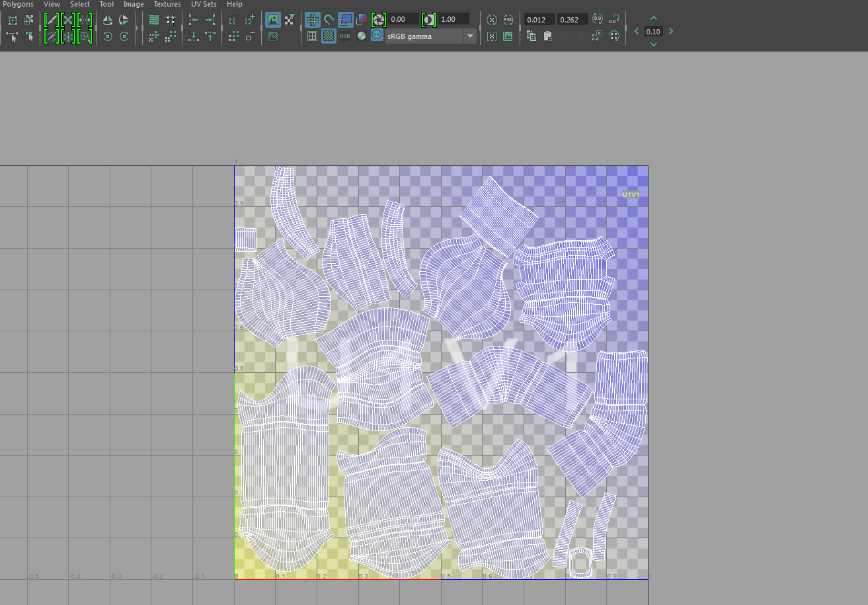Select the Move UV Shell tool
Screen dimensions: 868x605
click(29, 20)
